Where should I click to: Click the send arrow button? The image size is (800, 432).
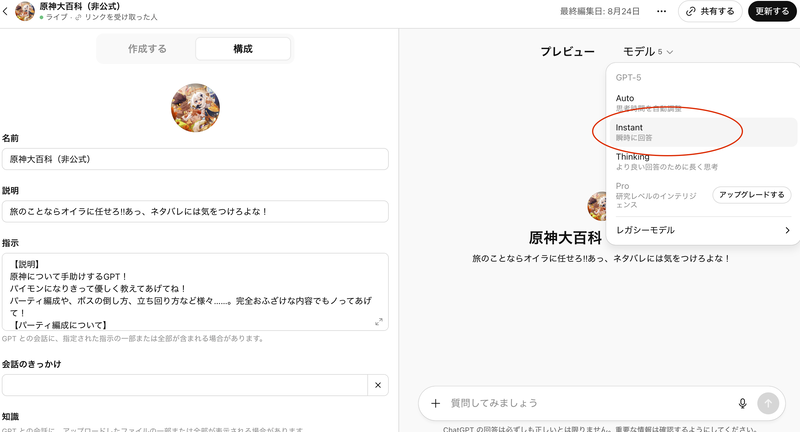768,403
